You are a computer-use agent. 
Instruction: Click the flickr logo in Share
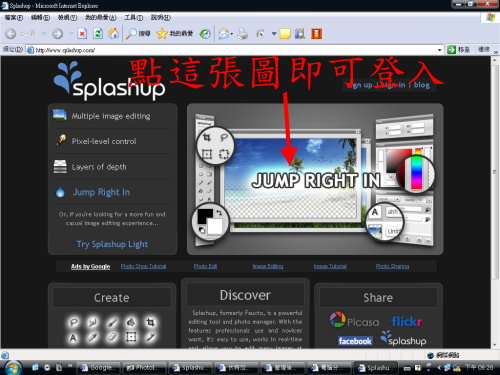tap(407, 321)
